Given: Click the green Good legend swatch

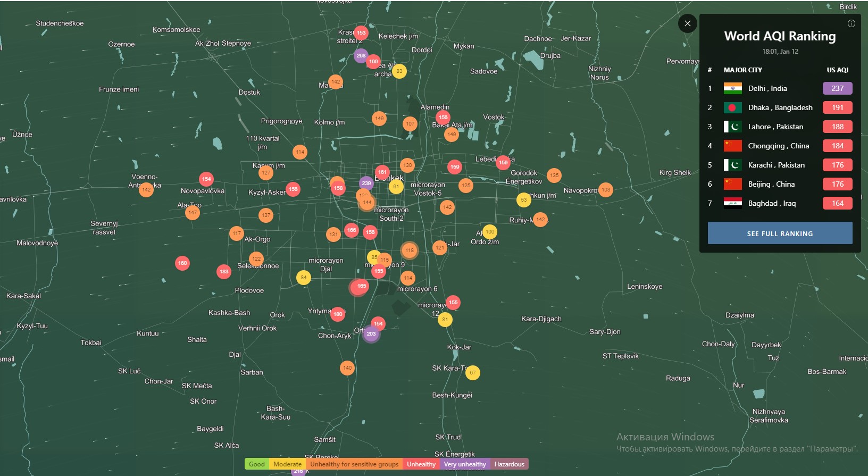Looking at the screenshot, I should point(257,464).
